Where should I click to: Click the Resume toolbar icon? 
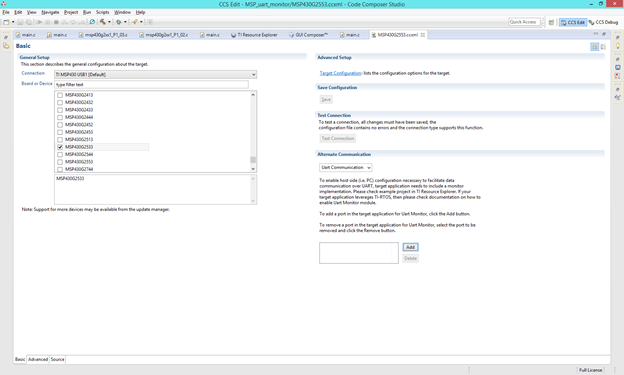click(x=39, y=22)
